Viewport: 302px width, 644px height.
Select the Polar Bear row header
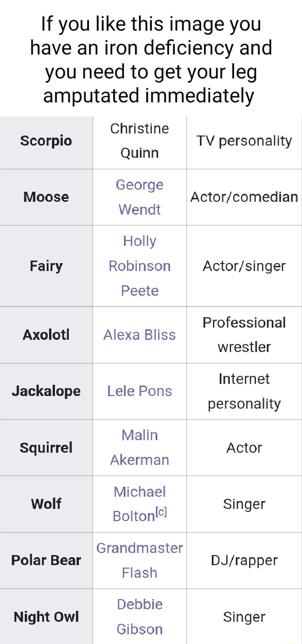click(x=46, y=560)
